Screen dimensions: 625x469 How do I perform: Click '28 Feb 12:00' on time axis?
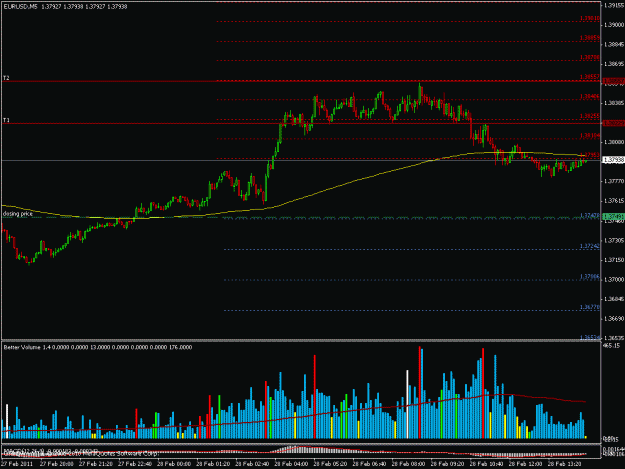point(525,464)
